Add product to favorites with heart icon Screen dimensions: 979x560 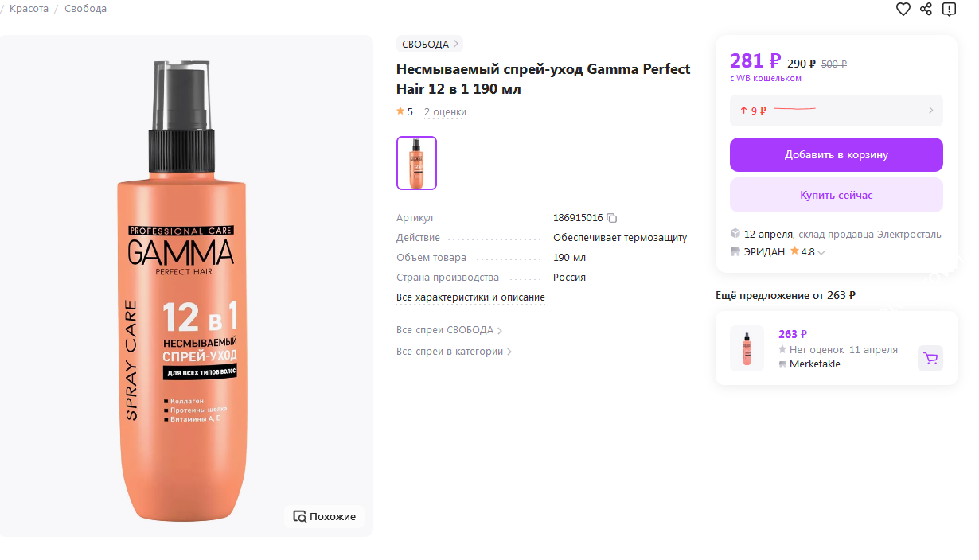pos(903,9)
